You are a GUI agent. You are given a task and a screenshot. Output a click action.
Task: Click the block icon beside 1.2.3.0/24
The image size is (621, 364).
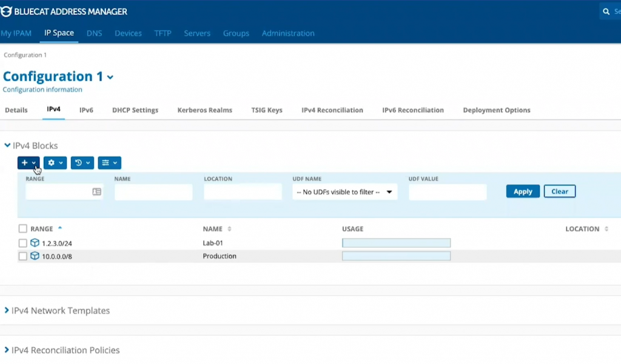pyautogui.click(x=35, y=244)
